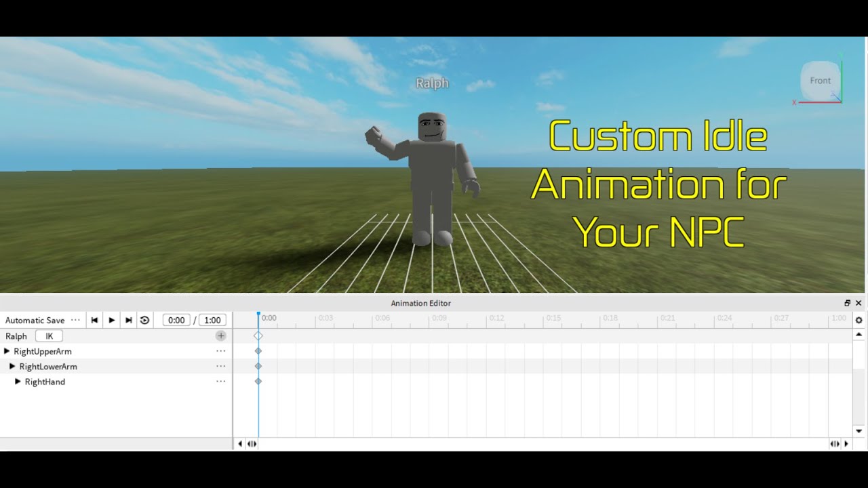Screen dimensions: 868x488
Task: Add a track with the plus icon
Action: coord(221,335)
